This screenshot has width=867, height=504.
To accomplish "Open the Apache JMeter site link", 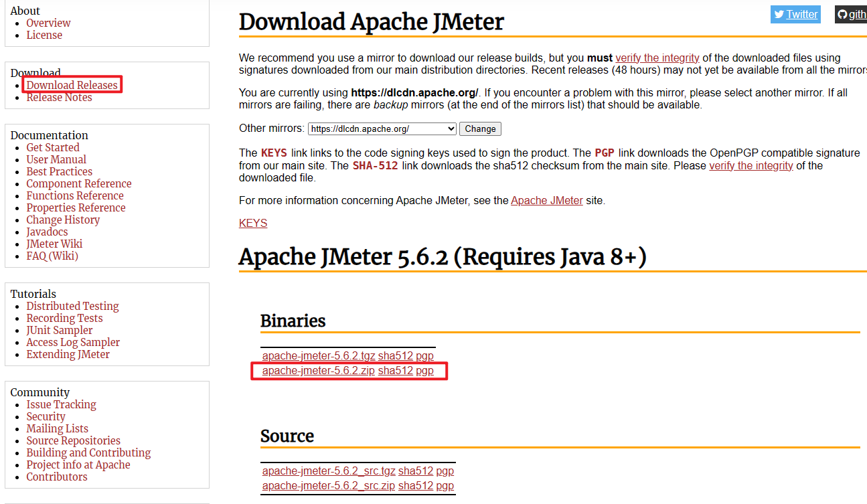I will (x=547, y=200).
